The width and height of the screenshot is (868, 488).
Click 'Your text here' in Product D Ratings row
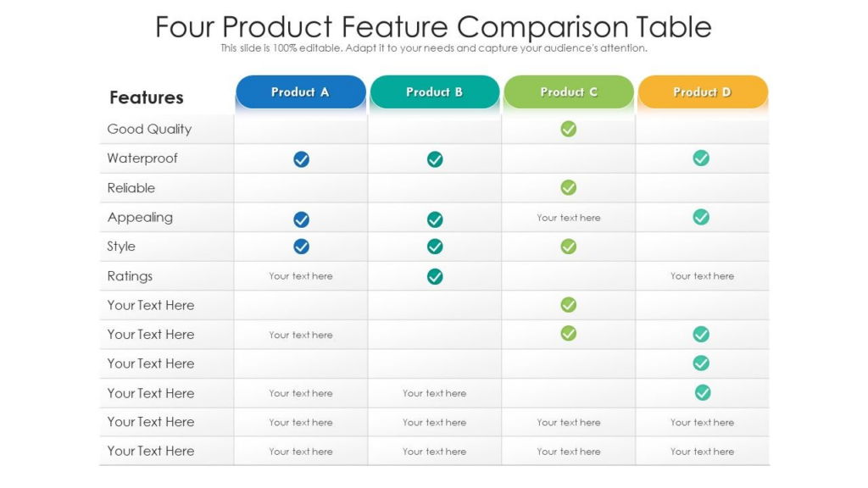click(x=702, y=276)
